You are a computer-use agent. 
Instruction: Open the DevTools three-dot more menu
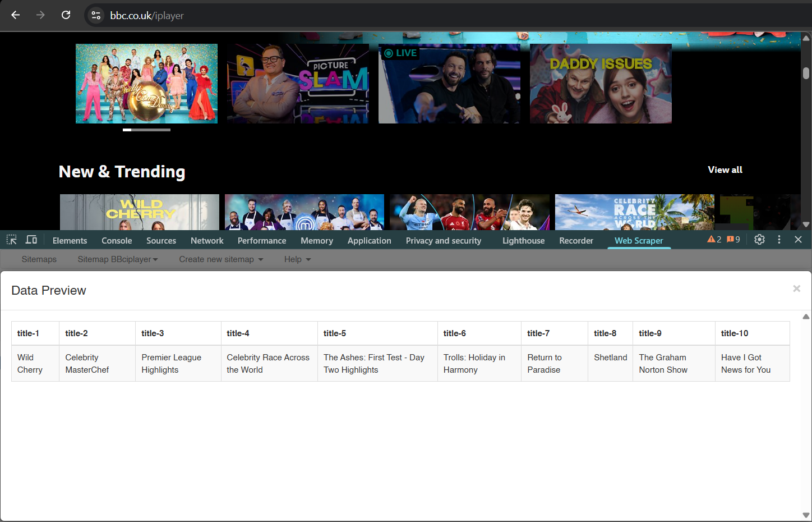[779, 240]
